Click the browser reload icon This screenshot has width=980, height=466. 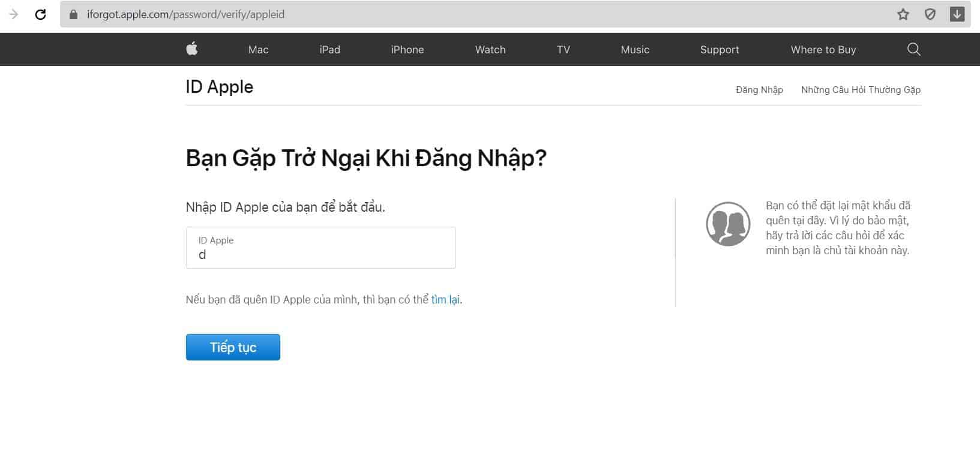(40, 14)
